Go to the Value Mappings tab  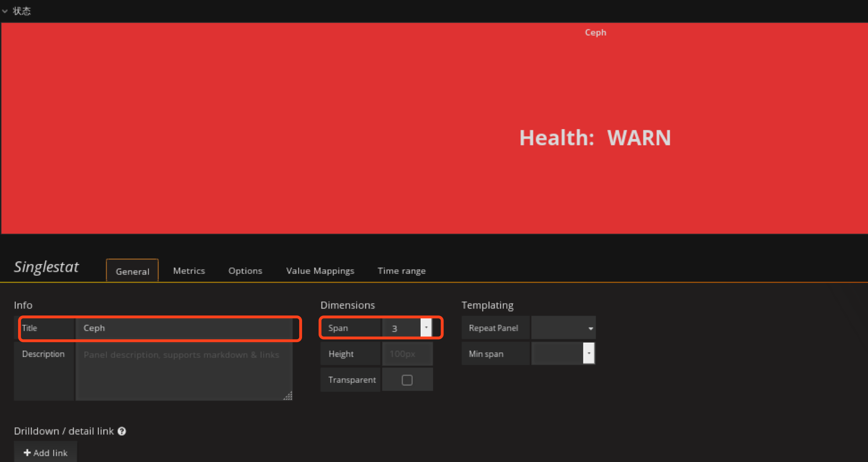[x=320, y=271]
